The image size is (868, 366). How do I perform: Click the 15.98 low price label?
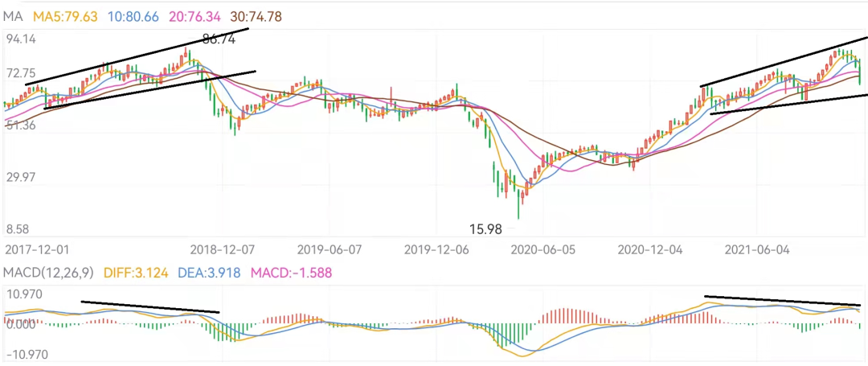(x=485, y=228)
